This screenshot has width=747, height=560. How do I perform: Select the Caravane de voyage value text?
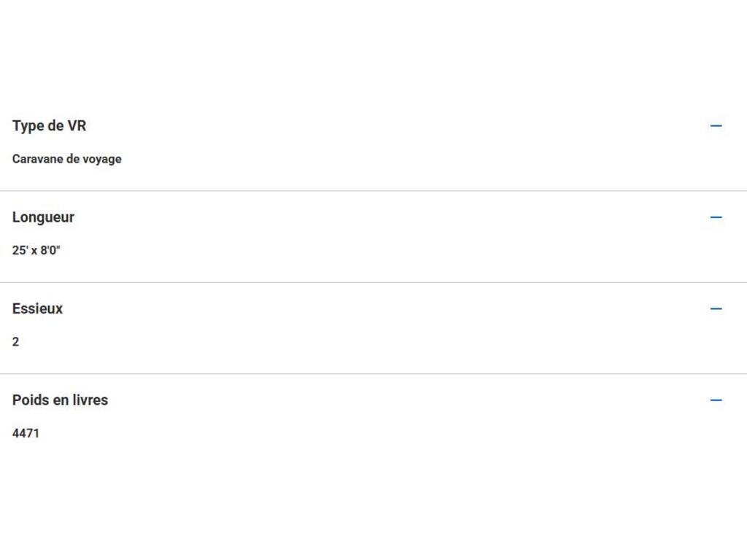point(66,159)
